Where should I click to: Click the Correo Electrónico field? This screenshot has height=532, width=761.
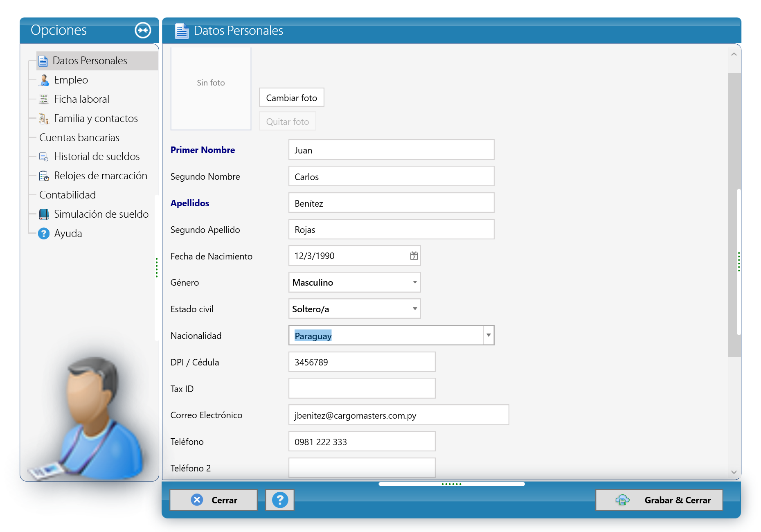[399, 415]
